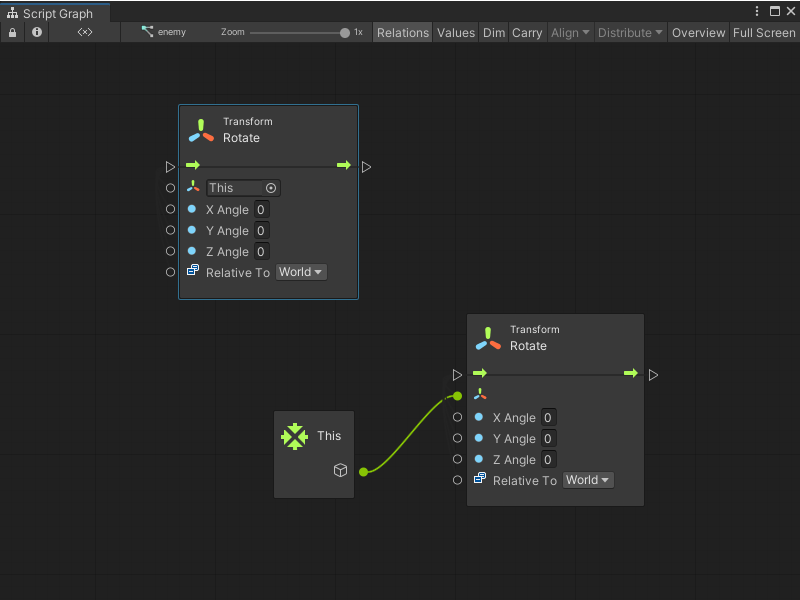Toggle the Values display
This screenshot has width=800, height=600.
(456, 32)
